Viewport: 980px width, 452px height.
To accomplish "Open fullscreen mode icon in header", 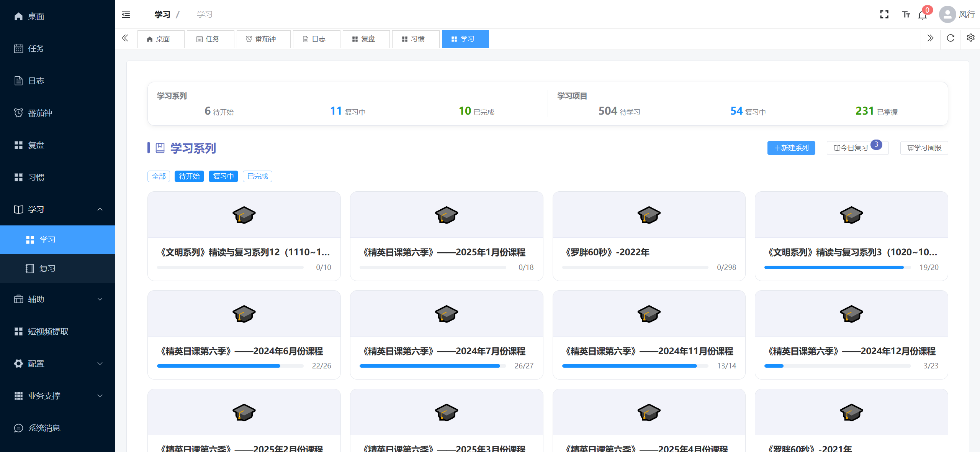I will 884,15.
